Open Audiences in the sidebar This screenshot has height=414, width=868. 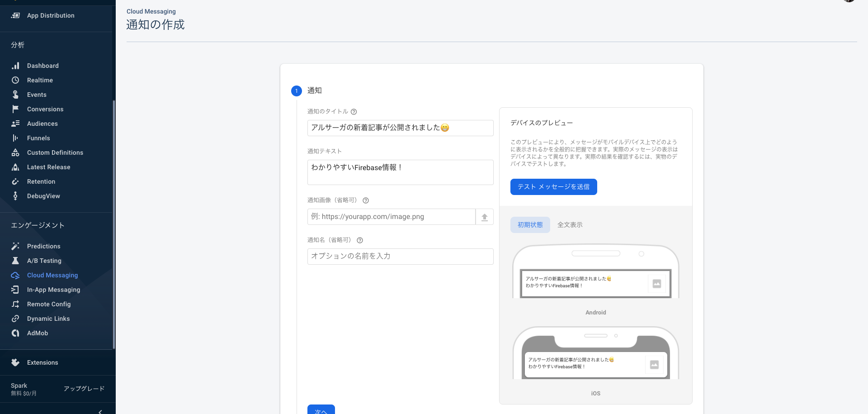[42, 124]
